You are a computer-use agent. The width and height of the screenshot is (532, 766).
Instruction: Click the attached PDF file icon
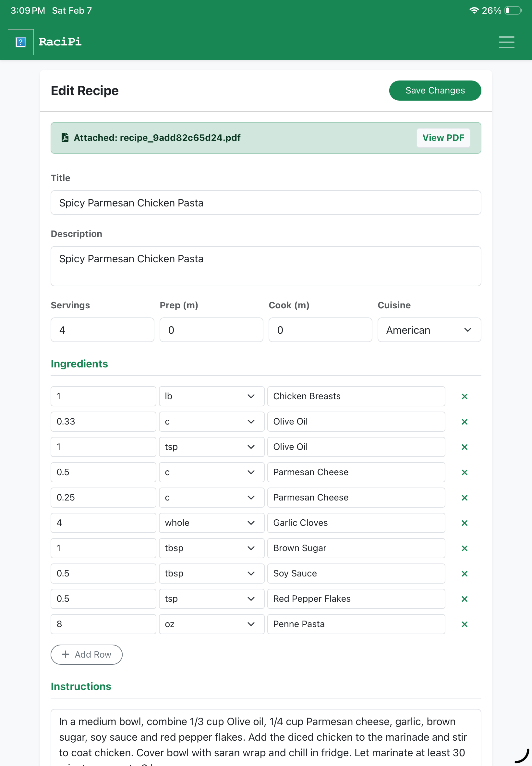pyautogui.click(x=65, y=137)
